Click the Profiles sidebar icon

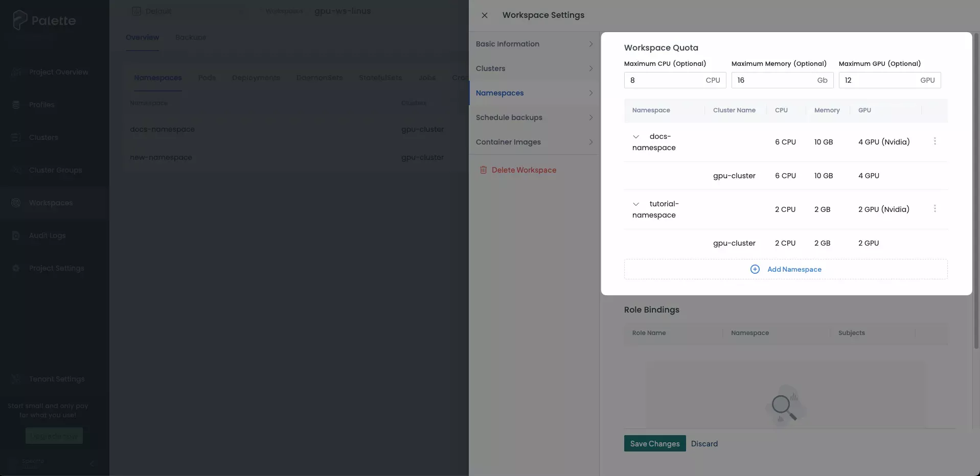point(16,104)
